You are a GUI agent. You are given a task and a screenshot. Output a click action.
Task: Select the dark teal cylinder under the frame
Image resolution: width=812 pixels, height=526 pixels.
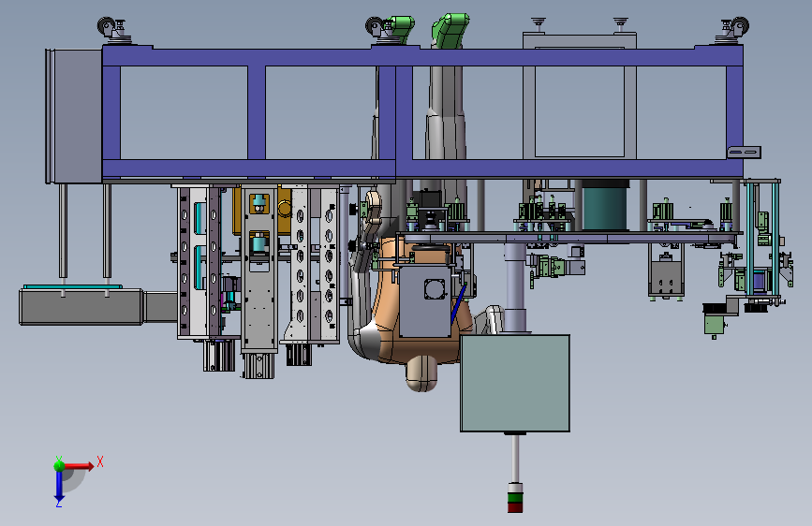[x=604, y=206]
